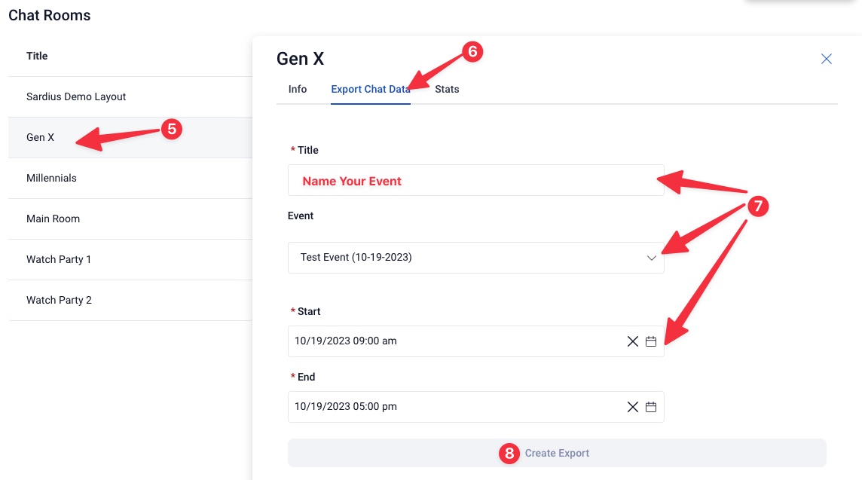Open Watch Party 1 chat room
The width and height of the screenshot is (868, 480).
point(130,260)
